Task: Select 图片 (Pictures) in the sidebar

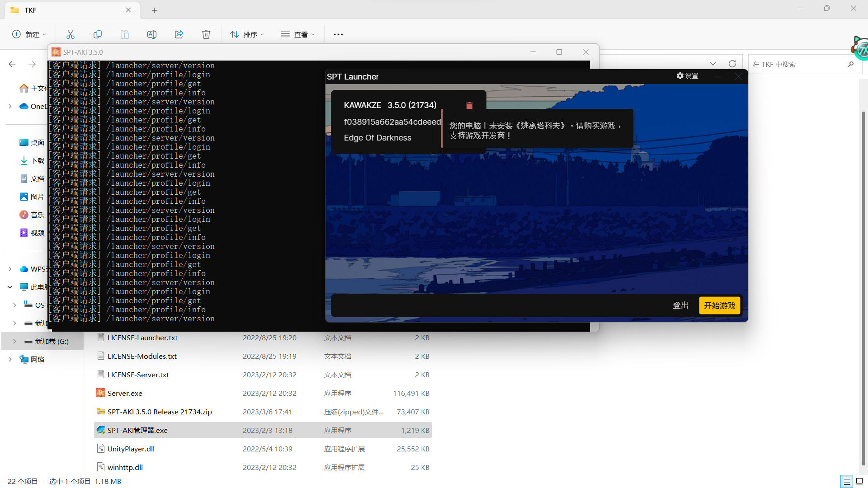Action: click(x=32, y=197)
